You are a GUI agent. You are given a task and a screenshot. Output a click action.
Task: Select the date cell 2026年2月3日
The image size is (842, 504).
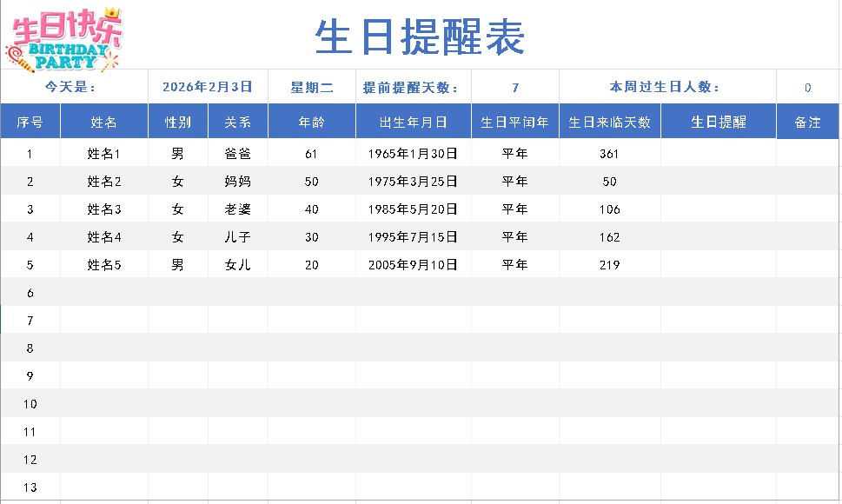pos(208,87)
